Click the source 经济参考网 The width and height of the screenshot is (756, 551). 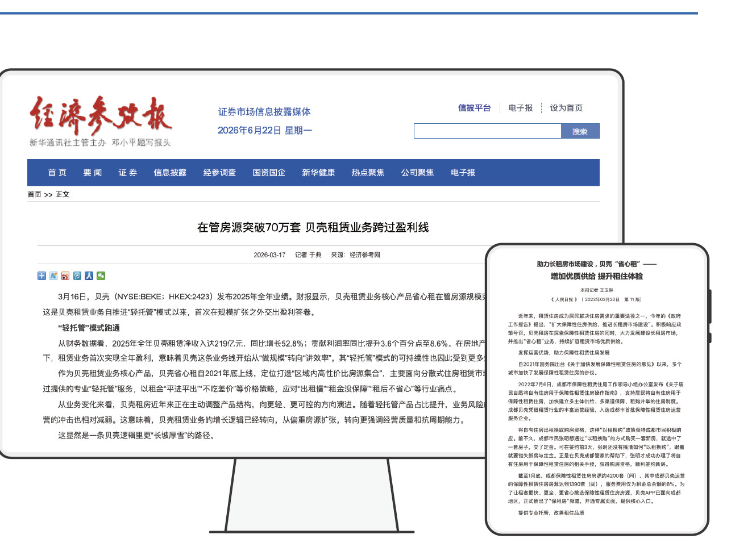click(365, 255)
